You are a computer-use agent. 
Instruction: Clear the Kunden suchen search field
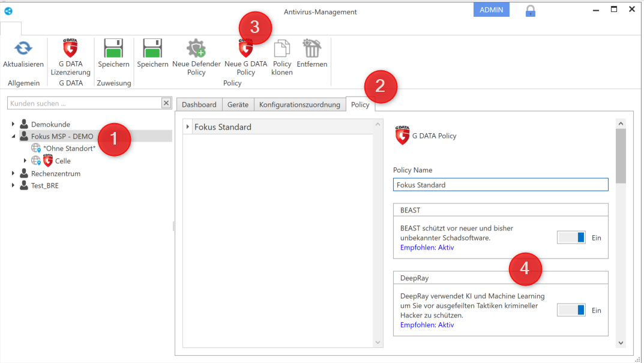point(166,103)
